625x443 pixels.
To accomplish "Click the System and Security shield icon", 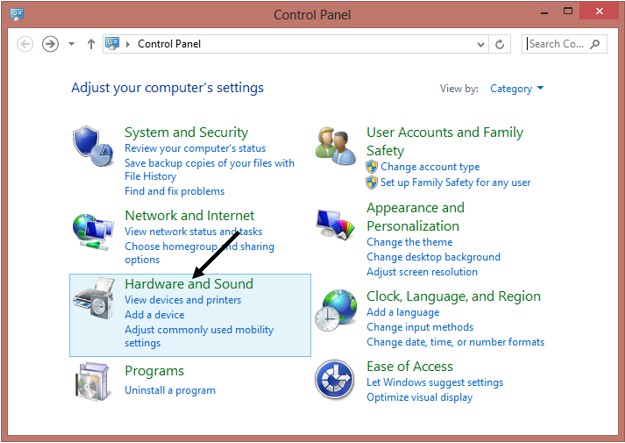I will coord(94,147).
